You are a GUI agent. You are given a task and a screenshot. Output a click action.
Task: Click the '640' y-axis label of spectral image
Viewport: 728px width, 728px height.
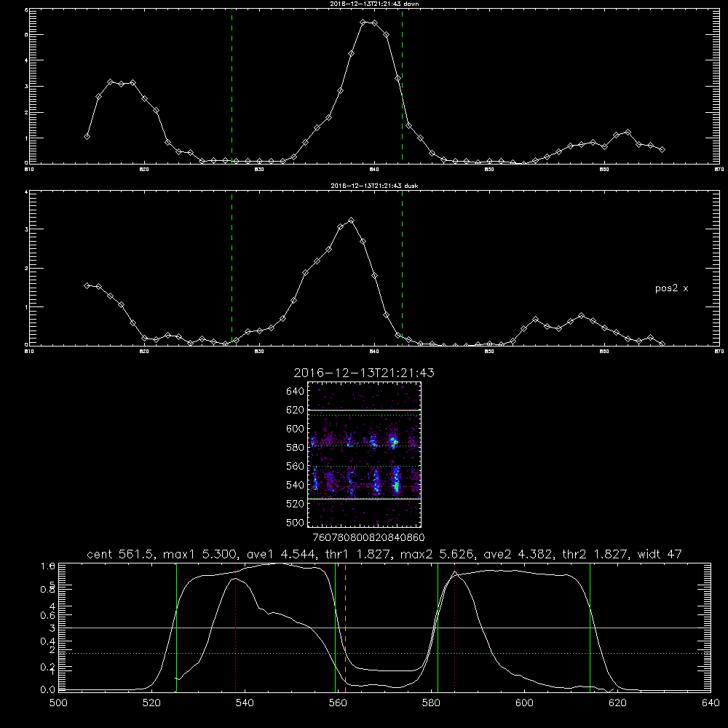(x=296, y=392)
